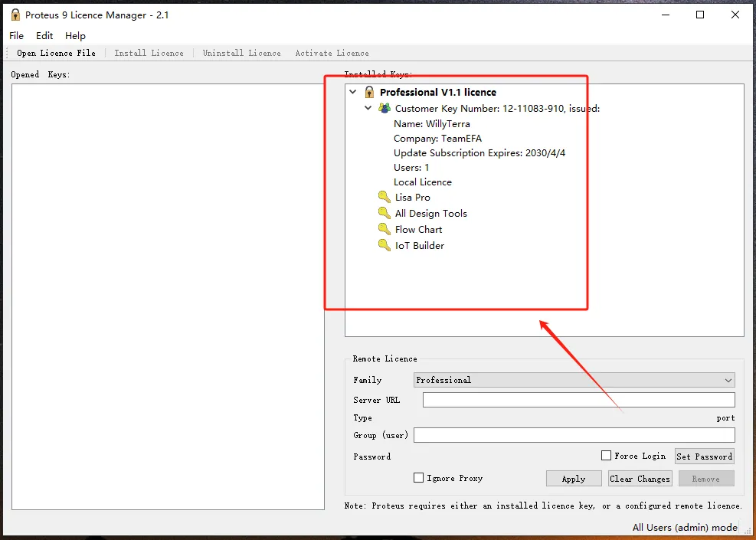Select the Lisa Pro key entry
The image size is (756, 540).
[413, 197]
